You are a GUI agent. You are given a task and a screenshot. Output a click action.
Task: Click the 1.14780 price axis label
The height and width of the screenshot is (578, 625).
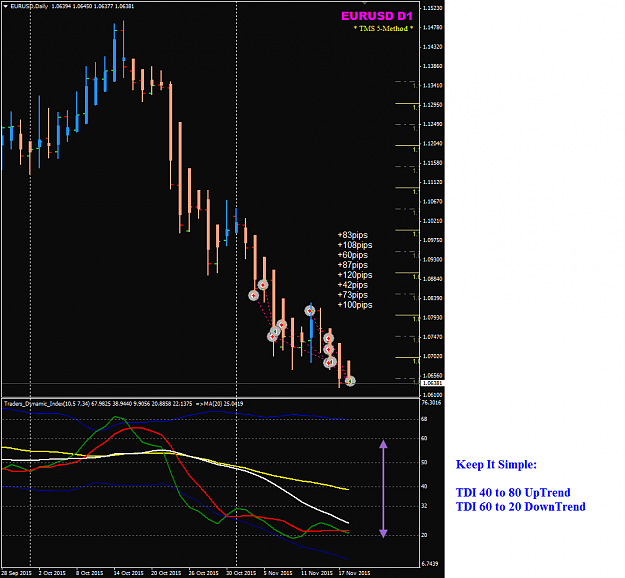pyautogui.click(x=432, y=28)
